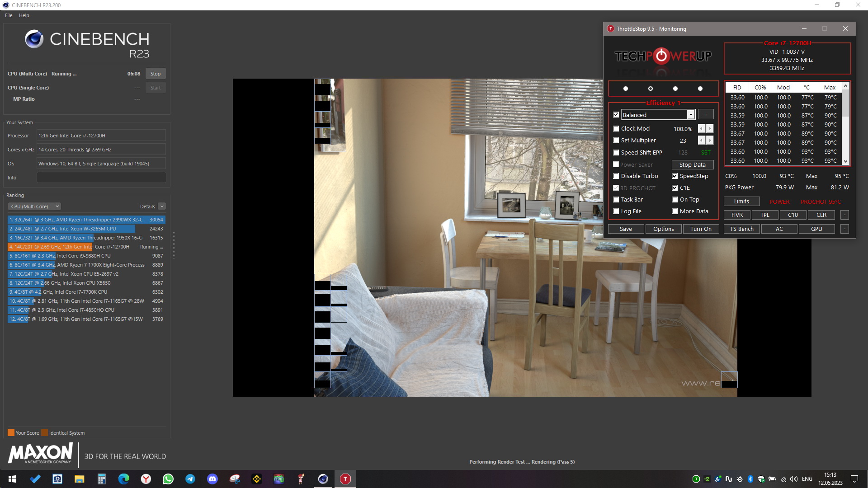Open Discord from the taskbar
868x488 pixels.
212,479
